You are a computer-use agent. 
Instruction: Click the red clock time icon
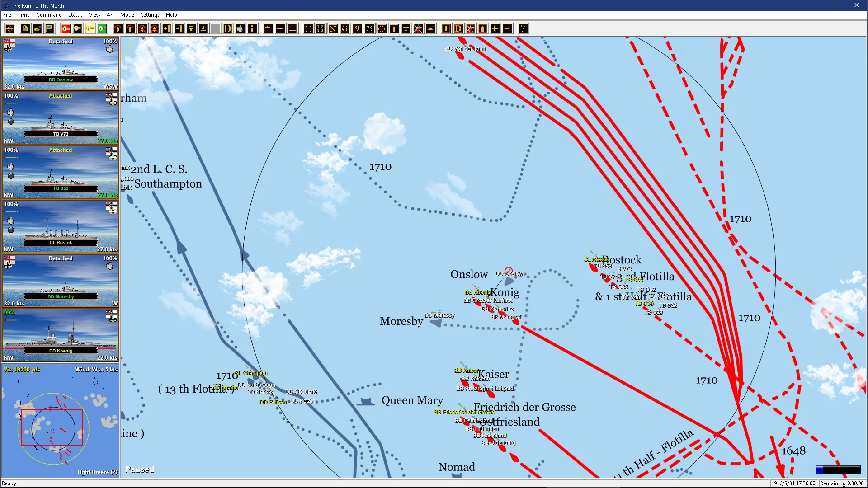pos(66,29)
